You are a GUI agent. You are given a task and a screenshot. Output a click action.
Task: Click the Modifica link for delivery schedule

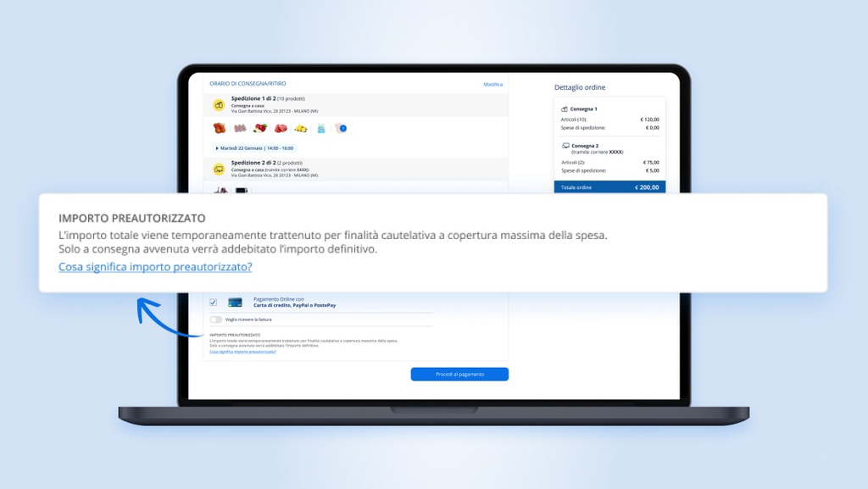point(492,85)
